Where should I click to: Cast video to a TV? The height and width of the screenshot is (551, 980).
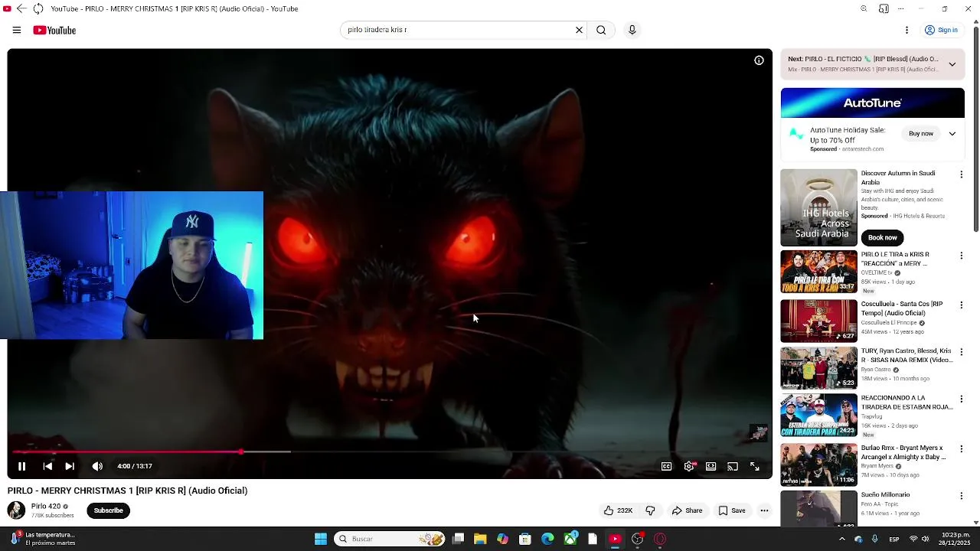pos(733,466)
